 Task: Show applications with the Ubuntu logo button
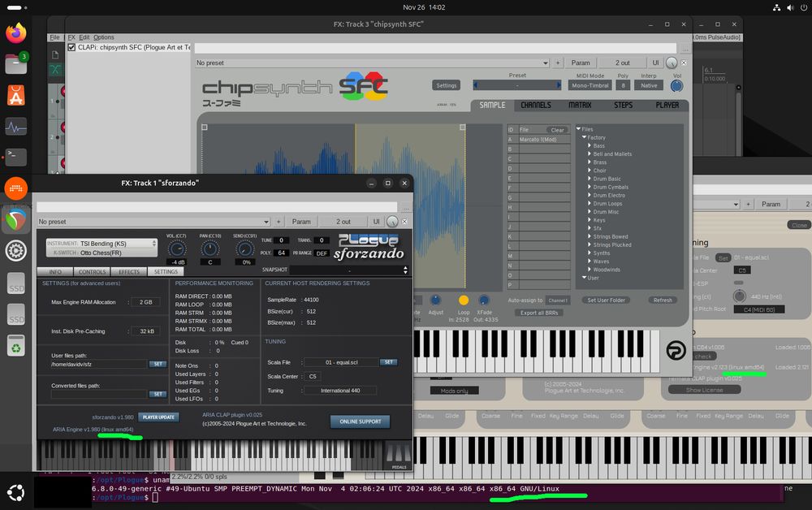(x=16, y=492)
